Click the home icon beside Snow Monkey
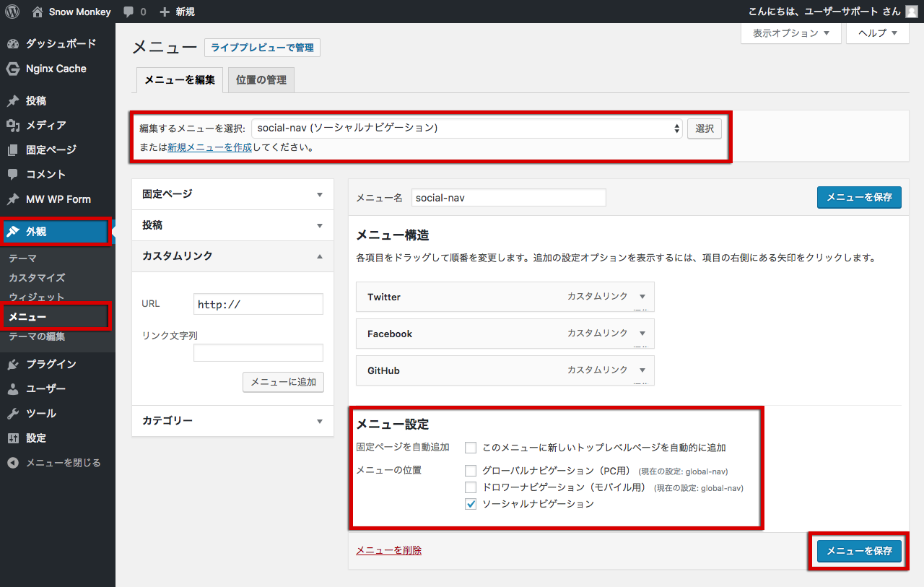Viewport: 924px width, 587px height. (38, 12)
